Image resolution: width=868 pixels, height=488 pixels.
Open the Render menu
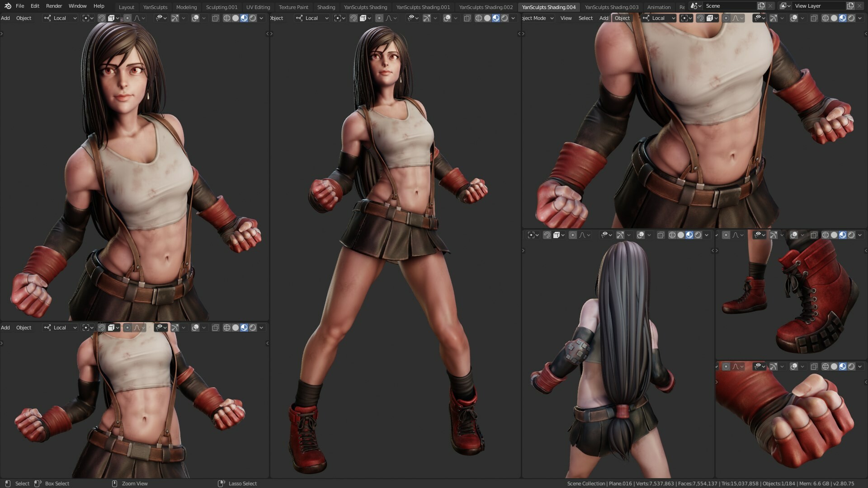coord(54,6)
